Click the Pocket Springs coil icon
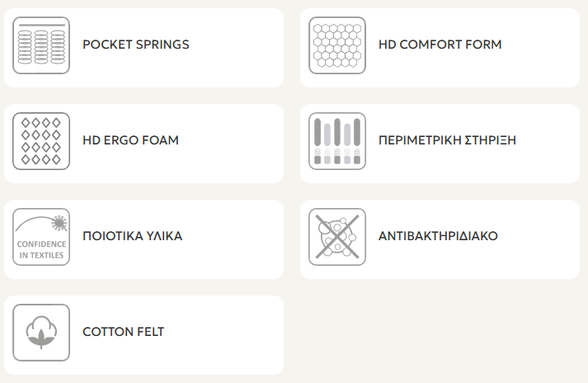Screen dimensions: 588x383 point(41,45)
